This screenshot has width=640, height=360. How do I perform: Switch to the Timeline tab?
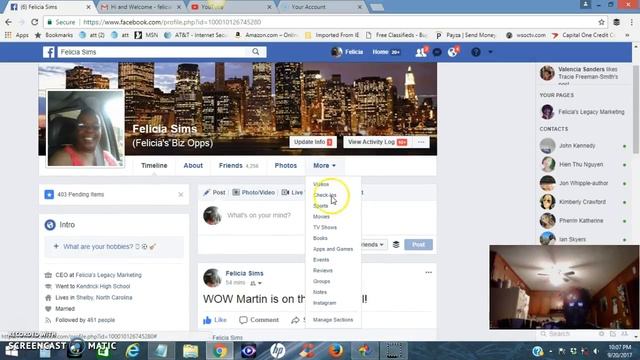tap(154, 166)
